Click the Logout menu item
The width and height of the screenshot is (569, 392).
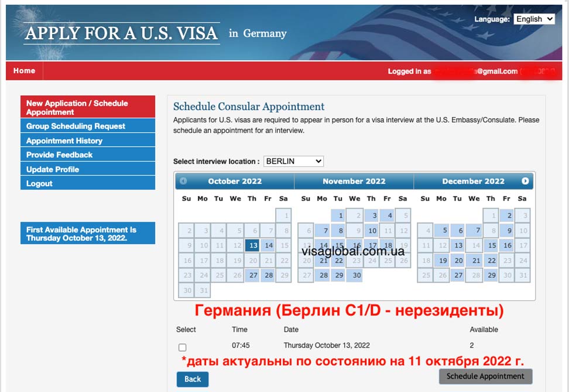pyautogui.click(x=88, y=184)
